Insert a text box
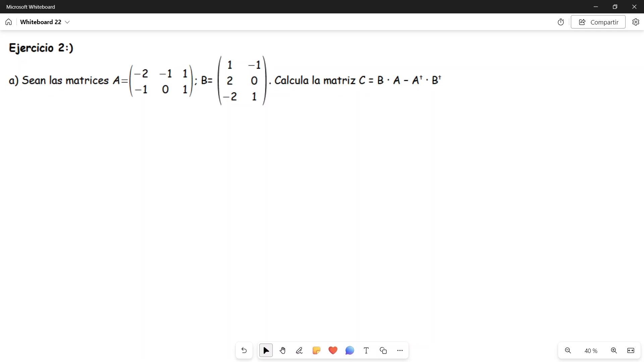 [366, 351]
